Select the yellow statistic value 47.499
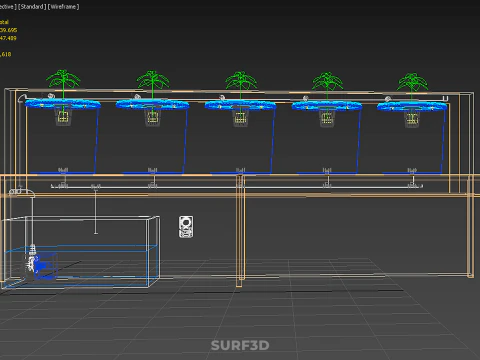Viewport: 480px width, 360px height. pos(8,38)
